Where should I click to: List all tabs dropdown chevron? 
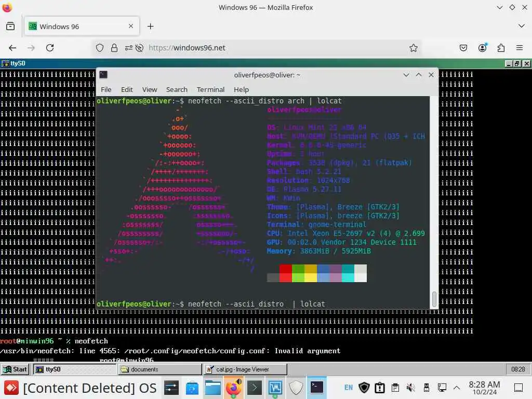[x=522, y=26]
